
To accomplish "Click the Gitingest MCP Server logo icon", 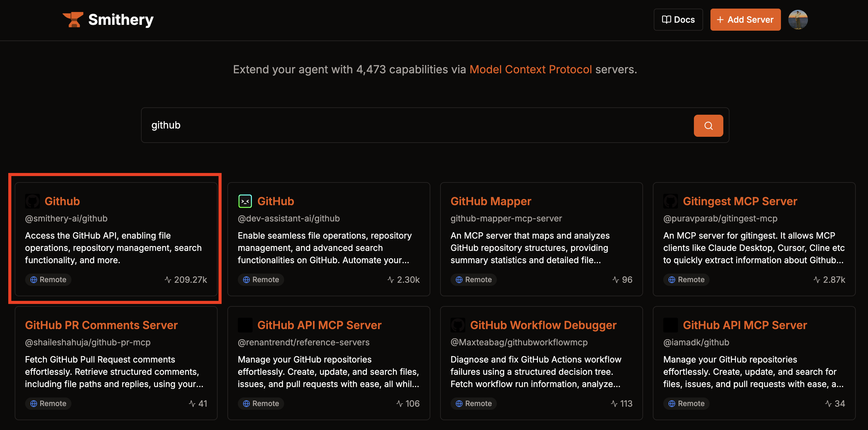I will pos(671,201).
